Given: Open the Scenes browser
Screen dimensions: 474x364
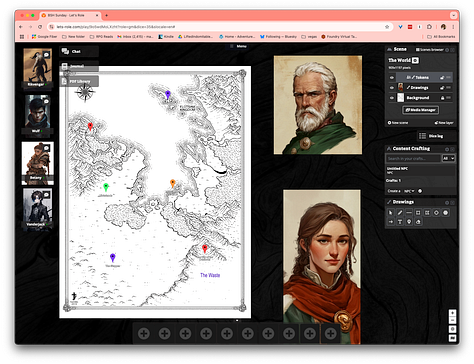Looking at the screenshot, I should pos(429,50).
